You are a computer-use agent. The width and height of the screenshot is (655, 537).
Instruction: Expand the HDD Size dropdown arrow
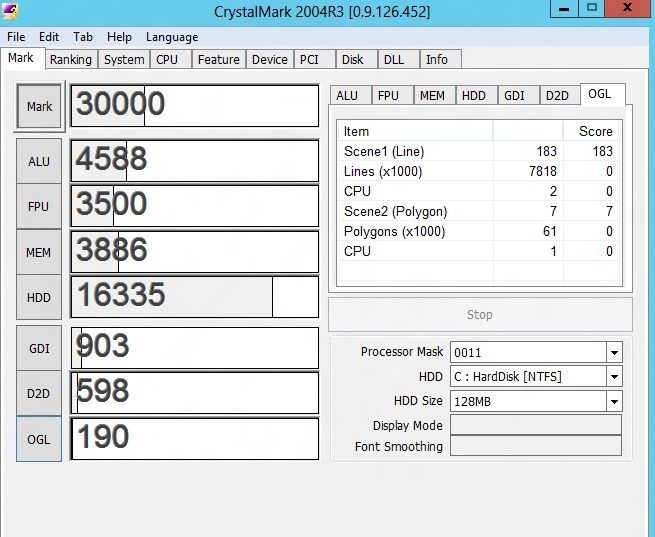pos(614,401)
